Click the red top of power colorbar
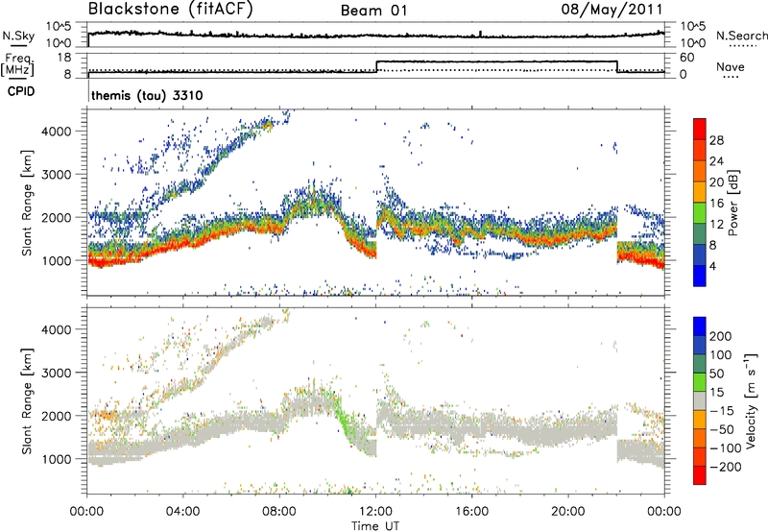Image resolution: width=768 pixels, height=532 pixels. pos(700,129)
